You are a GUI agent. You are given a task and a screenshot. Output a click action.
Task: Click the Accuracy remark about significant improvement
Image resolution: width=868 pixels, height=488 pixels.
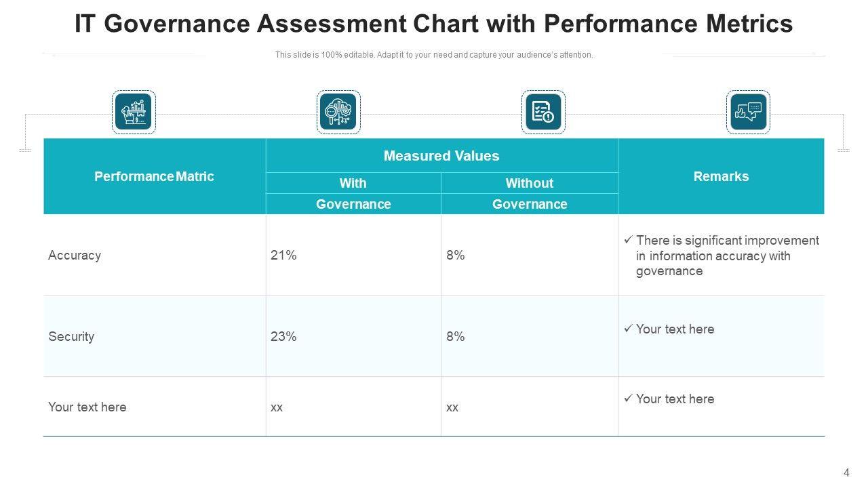point(727,256)
